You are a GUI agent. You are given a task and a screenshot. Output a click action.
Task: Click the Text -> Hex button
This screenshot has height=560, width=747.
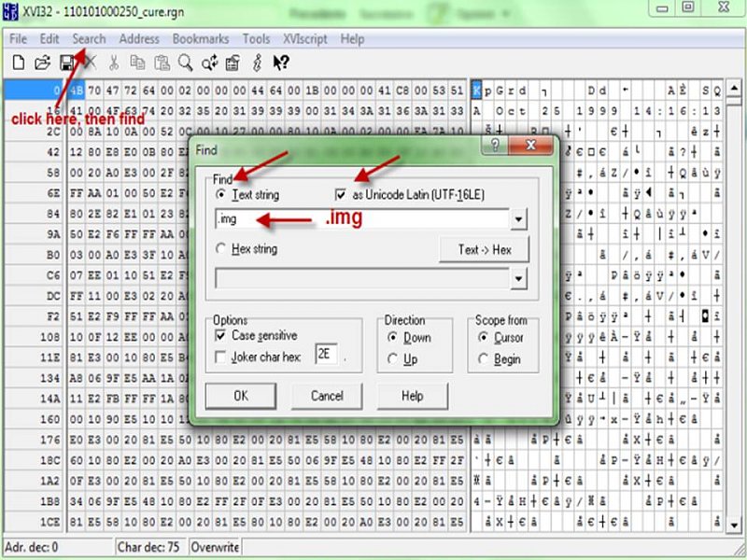(484, 250)
